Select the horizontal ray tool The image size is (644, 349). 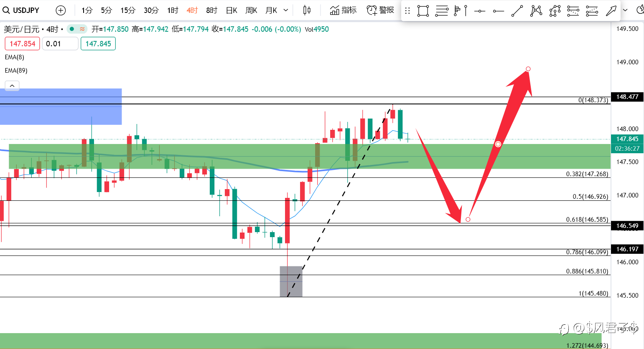tap(499, 11)
